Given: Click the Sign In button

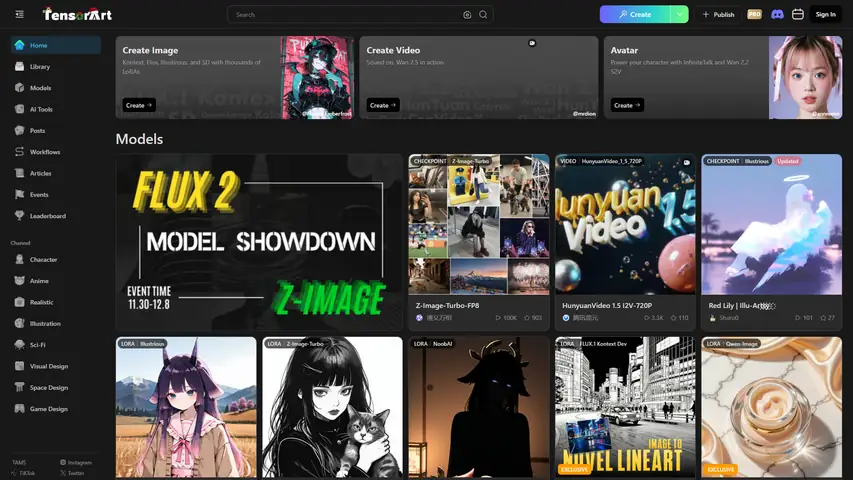Looking at the screenshot, I should (825, 15).
